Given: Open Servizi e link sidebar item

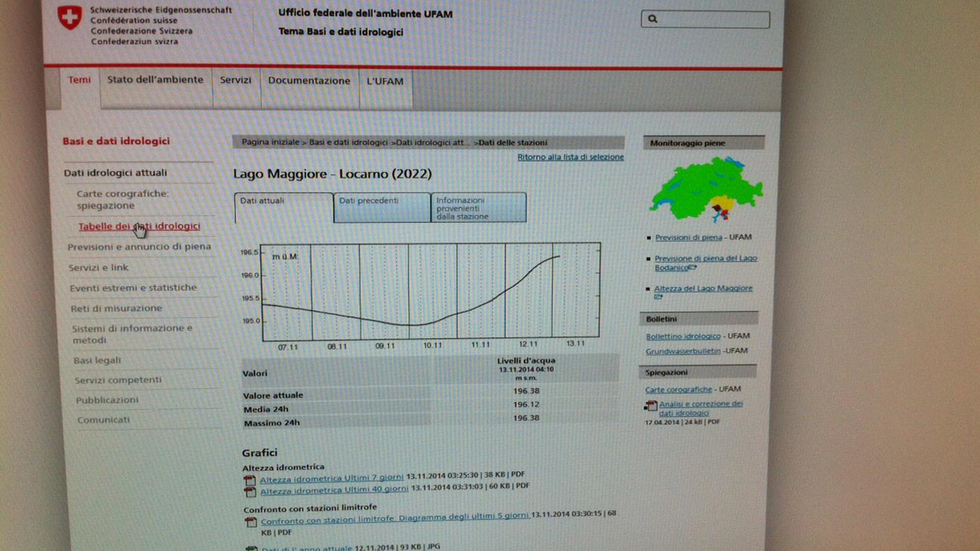Looking at the screenshot, I should 98,267.
